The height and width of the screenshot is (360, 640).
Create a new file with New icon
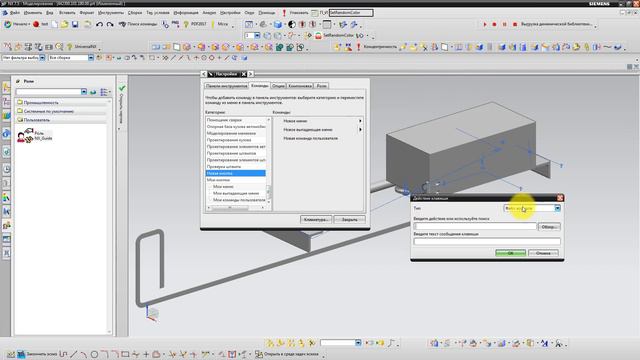(x=55, y=24)
